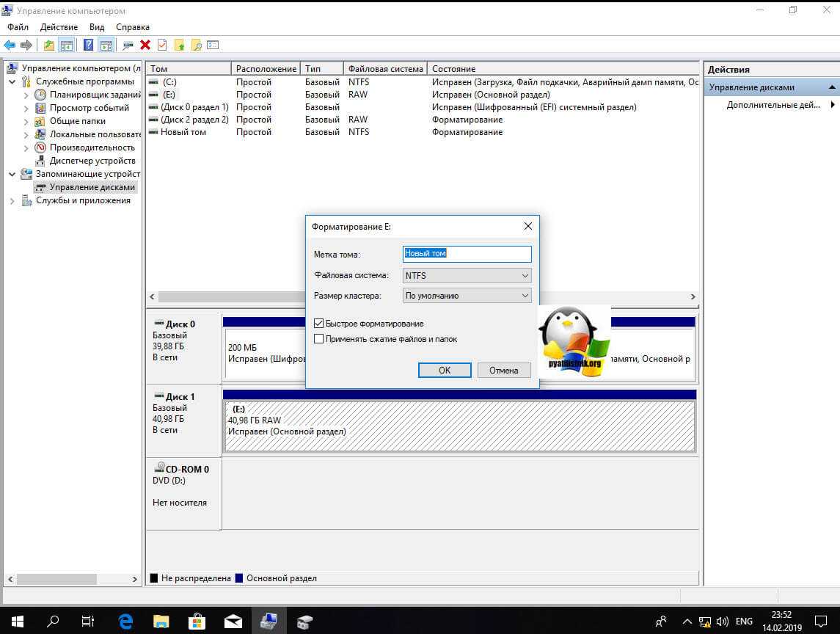The image size is (840, 634).
Task: Click the red X delete toolbar icon
Action: tap(145, 45)
